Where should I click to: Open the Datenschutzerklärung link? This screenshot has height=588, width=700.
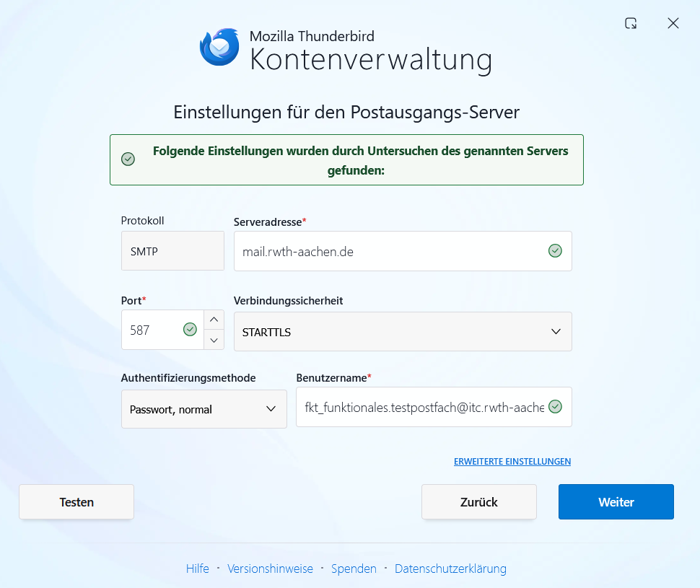pos(450,569)
